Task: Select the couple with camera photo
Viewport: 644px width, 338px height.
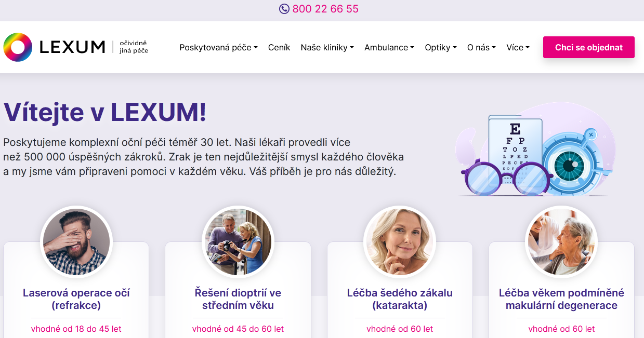Action: point(238,242)
